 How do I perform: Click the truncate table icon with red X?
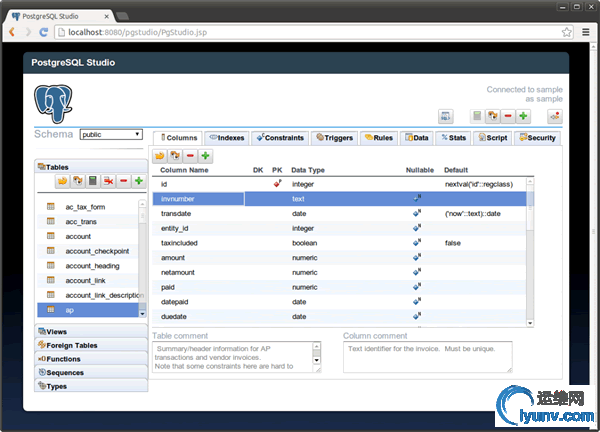pos(108,181)
